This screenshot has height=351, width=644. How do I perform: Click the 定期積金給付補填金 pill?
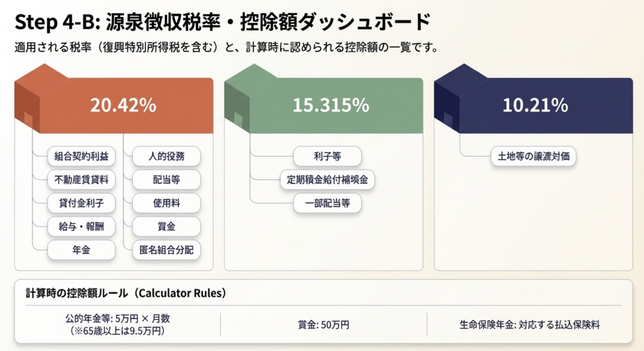[327, 180]
